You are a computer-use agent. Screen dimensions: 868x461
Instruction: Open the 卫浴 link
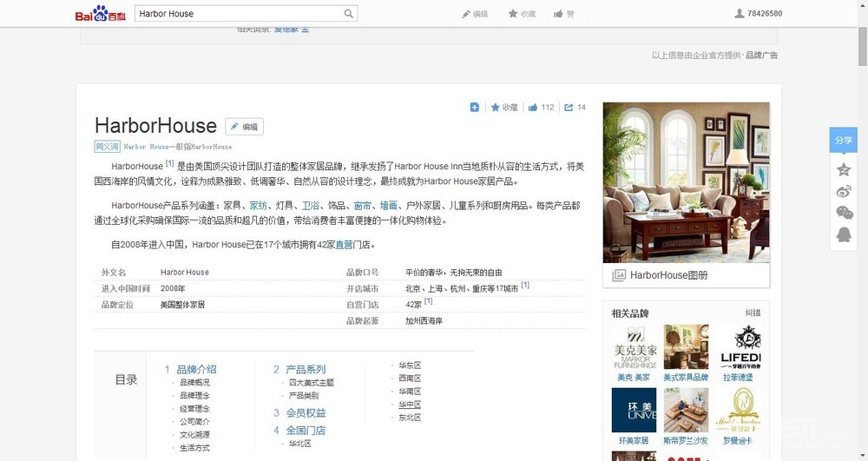[311, 205]
